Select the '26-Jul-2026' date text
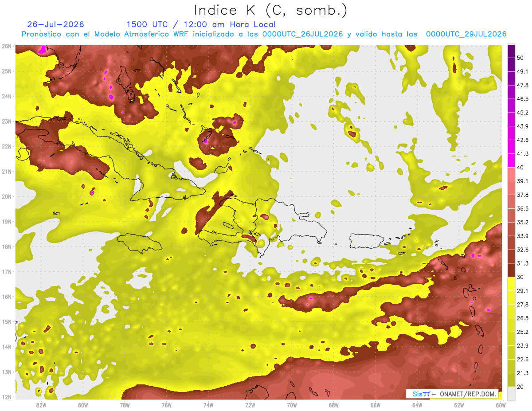 55,25
